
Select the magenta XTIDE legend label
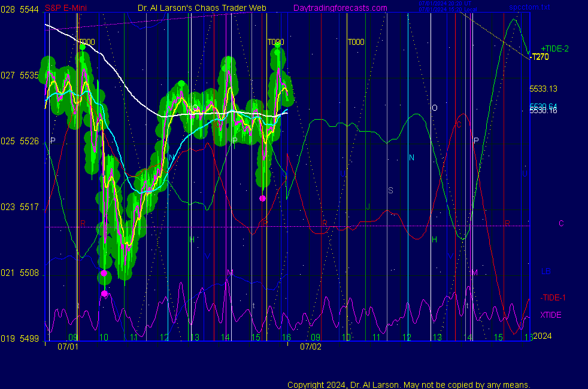(551, 315)
